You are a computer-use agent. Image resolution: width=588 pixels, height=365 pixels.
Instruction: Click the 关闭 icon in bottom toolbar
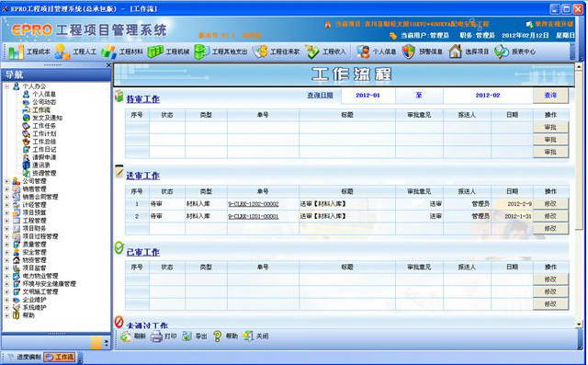click(248, 336)
